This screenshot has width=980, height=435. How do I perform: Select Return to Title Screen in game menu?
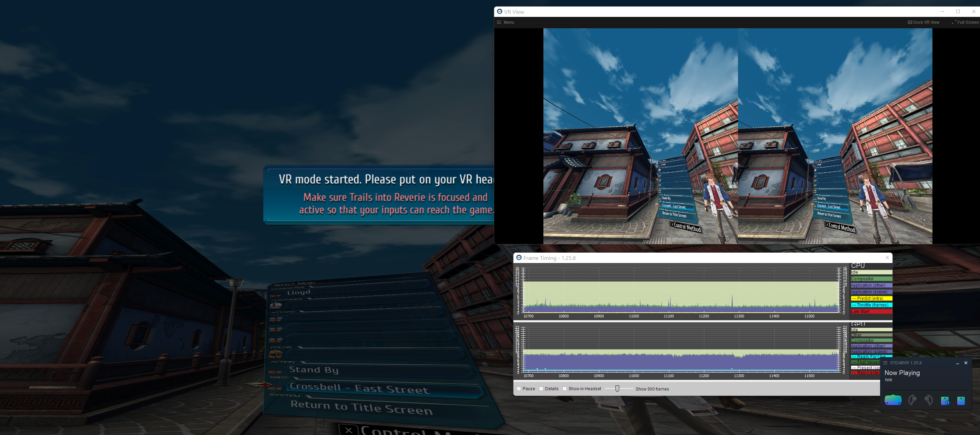click(361, 408)
